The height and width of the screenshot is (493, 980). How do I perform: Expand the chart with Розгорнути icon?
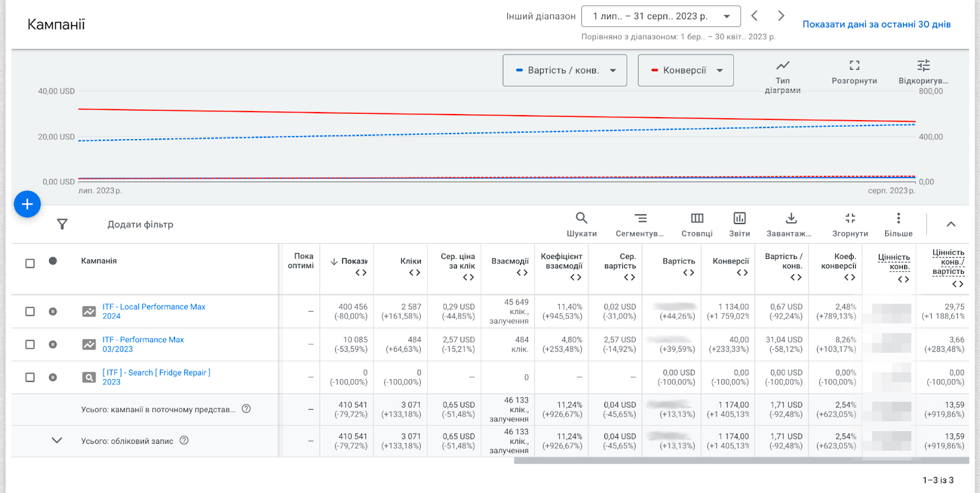[x=854, y=66]
